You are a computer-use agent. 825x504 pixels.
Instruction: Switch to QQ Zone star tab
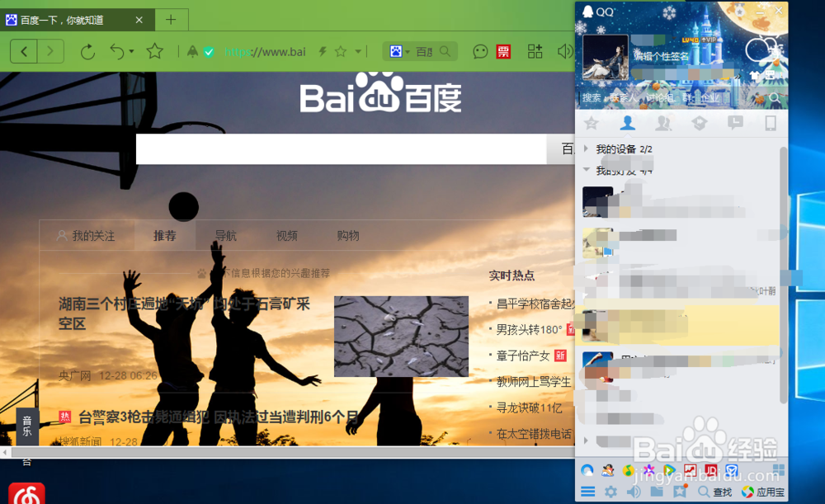pyautogui.click(x=592, y=123)
